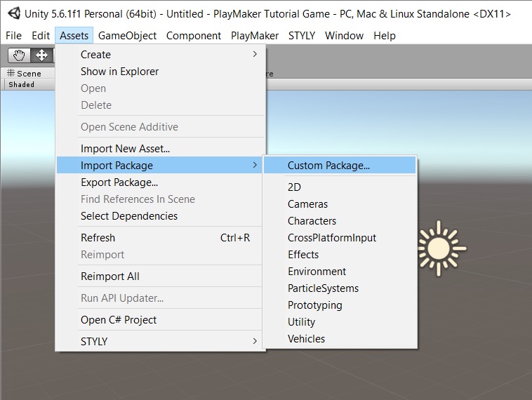Choose Import New Asset...
The image size is (532, 400).
pyautogui.click(x=160, y=148)
